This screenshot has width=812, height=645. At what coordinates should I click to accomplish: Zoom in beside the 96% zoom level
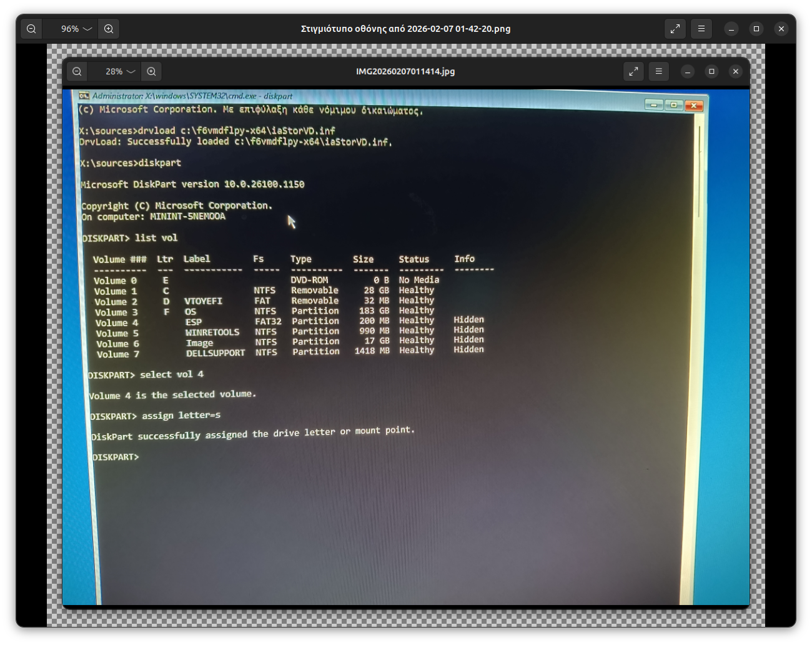click(109, 29)
